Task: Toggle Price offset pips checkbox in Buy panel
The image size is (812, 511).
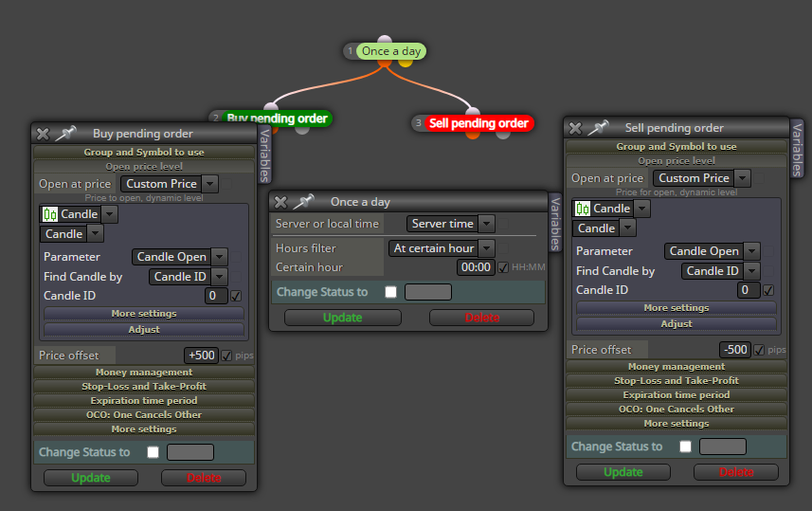Action: click(226, 356)
